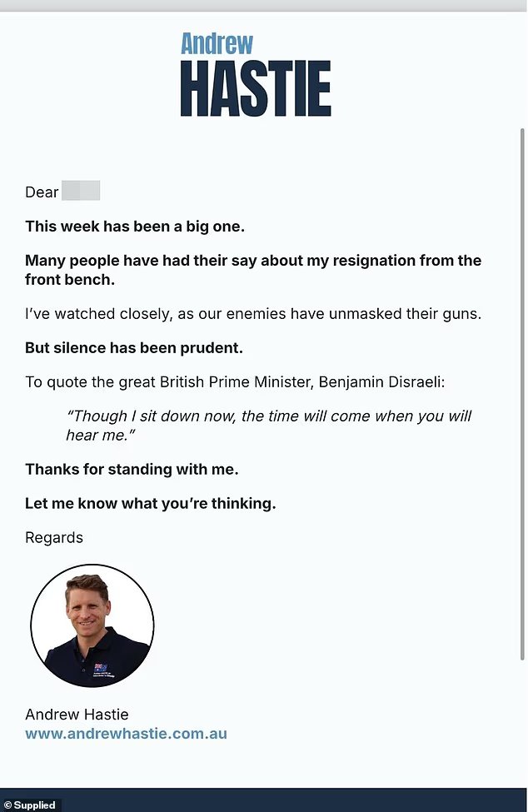Click 'Let me know what you're thinking'

(x=150, y=503)
